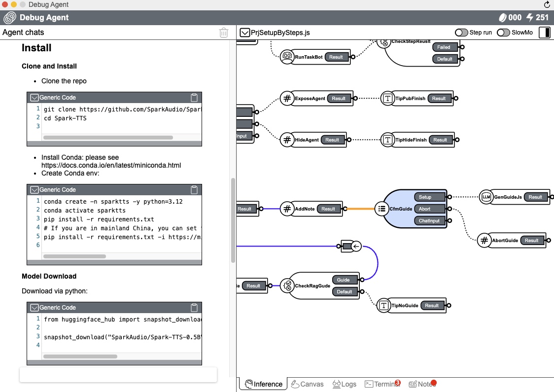Image resolution: width=554 pixels, height=392 pixels.
Task: Copy the git clone code block
Action: (194, 98)
